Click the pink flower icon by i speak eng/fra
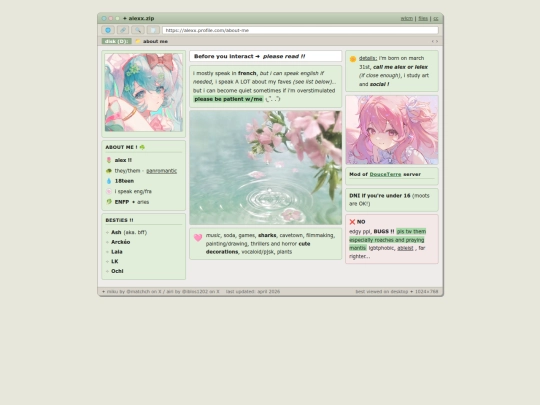The width and height of the screenshot is (540, 405). [109, 191]
